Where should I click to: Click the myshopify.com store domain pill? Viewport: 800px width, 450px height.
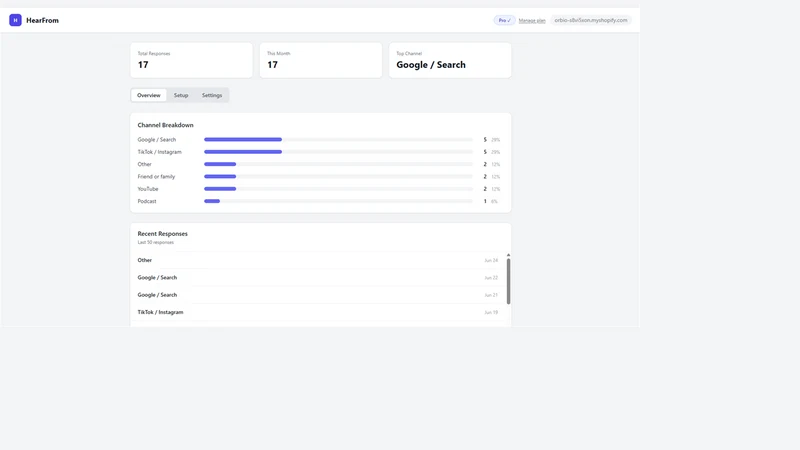point(591,20)
